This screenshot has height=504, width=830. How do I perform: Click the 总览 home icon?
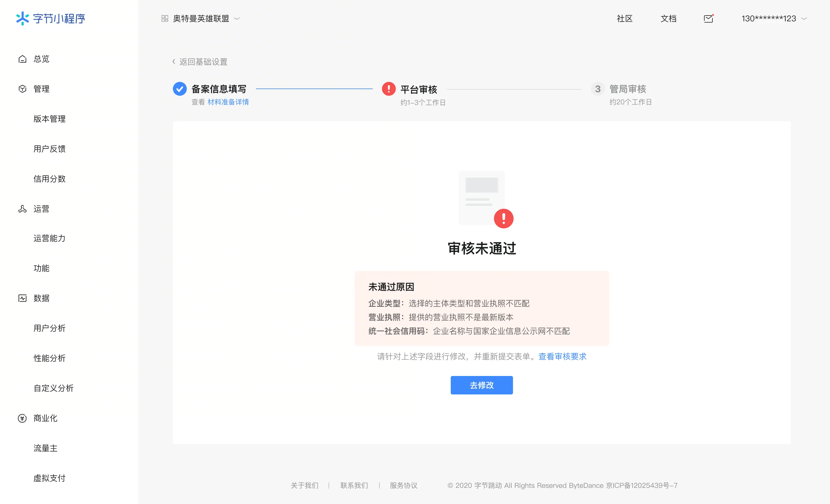click(x=22, y=59)
